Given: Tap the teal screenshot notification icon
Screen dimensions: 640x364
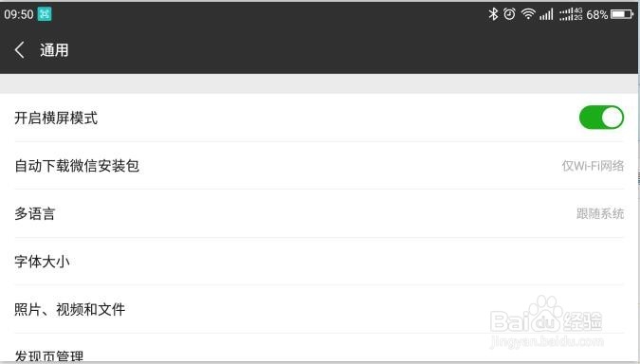Looking at the screenshot, I should tap(45, 14).
